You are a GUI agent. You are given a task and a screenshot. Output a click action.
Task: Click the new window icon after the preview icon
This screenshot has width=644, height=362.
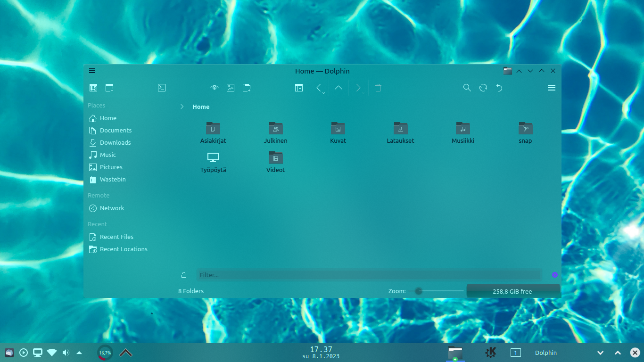[x=247, y=88]
